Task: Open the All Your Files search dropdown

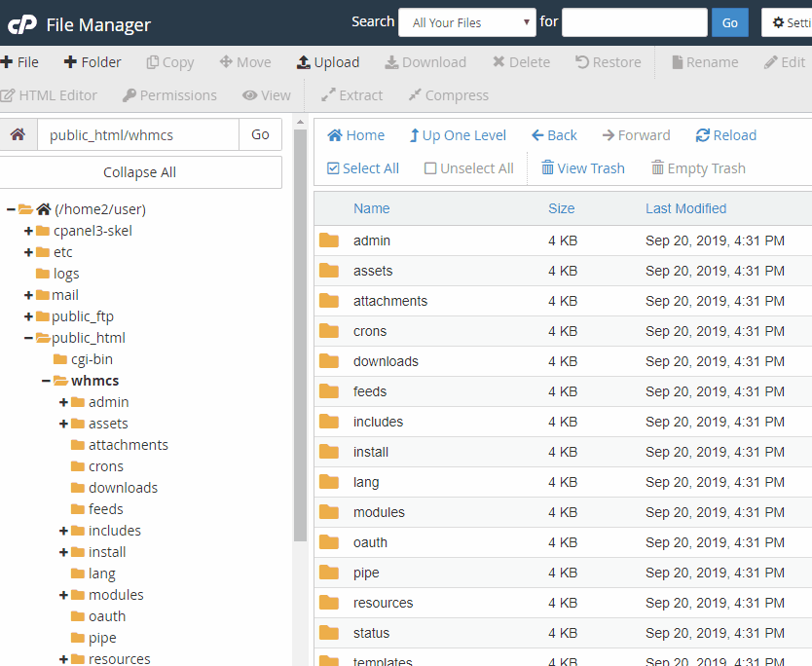Action: 467,22
